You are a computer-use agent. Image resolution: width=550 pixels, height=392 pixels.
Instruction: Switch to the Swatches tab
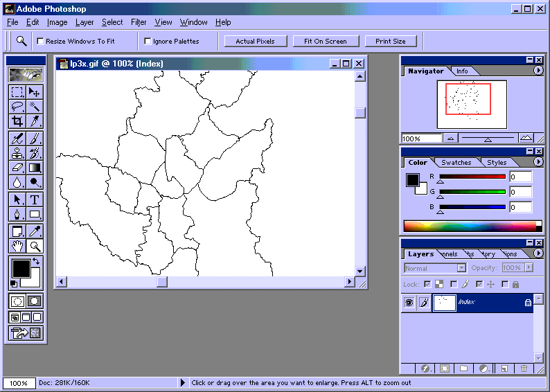pyautogui.click(x=456, y=163)
